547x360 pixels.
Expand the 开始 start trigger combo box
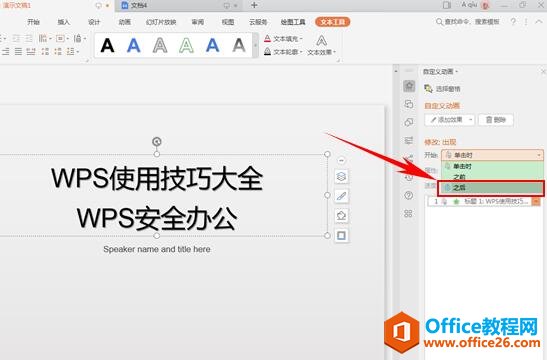[x=492, y=155]
